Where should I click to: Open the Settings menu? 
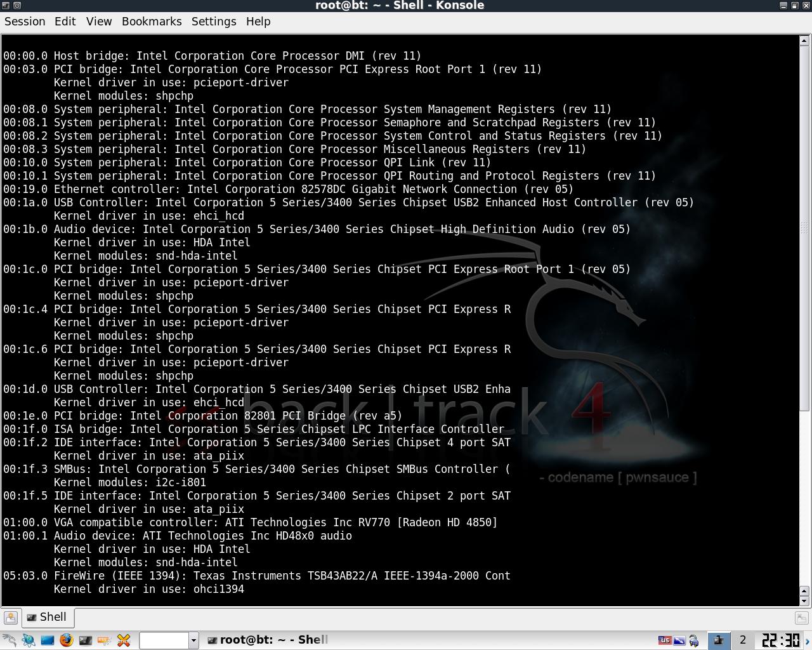pos(214,22)
